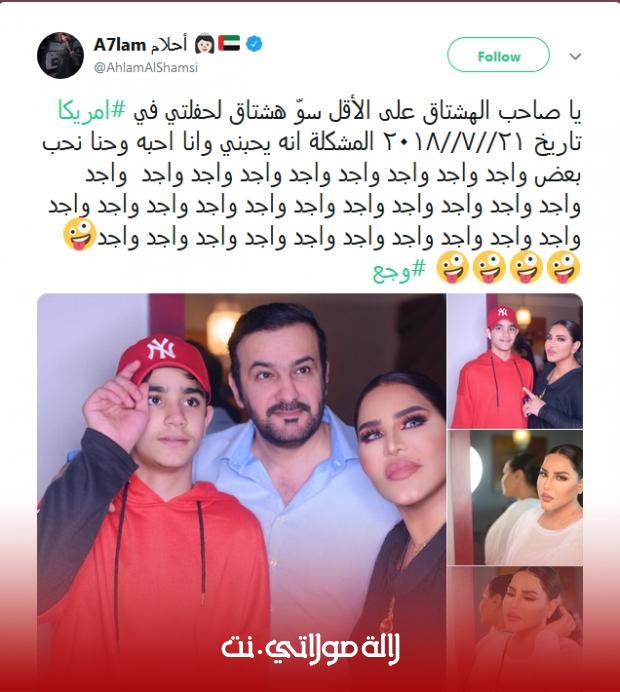The width and height of the screenshot is (620, 692).
Task: Click the rightmost zany face emoji in row
Action: [x=564, y=267]
